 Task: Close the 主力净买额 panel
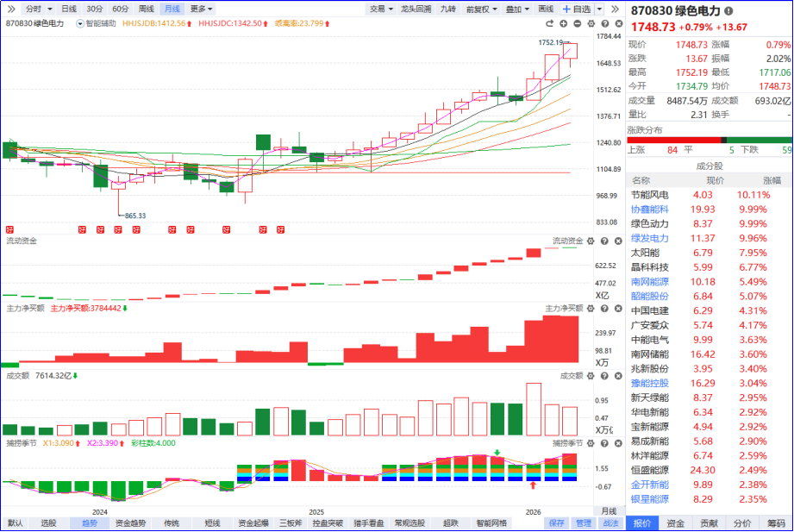click(x=618, y=309)
